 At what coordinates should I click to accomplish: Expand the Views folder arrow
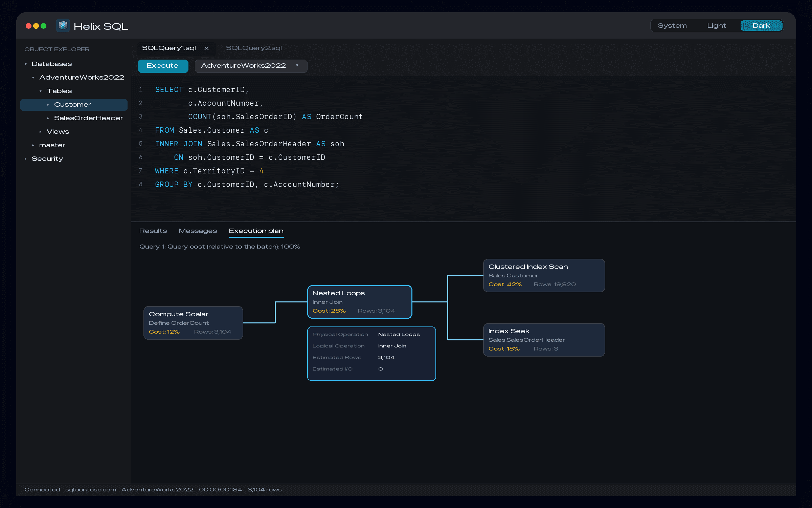[x=41, y=132]
